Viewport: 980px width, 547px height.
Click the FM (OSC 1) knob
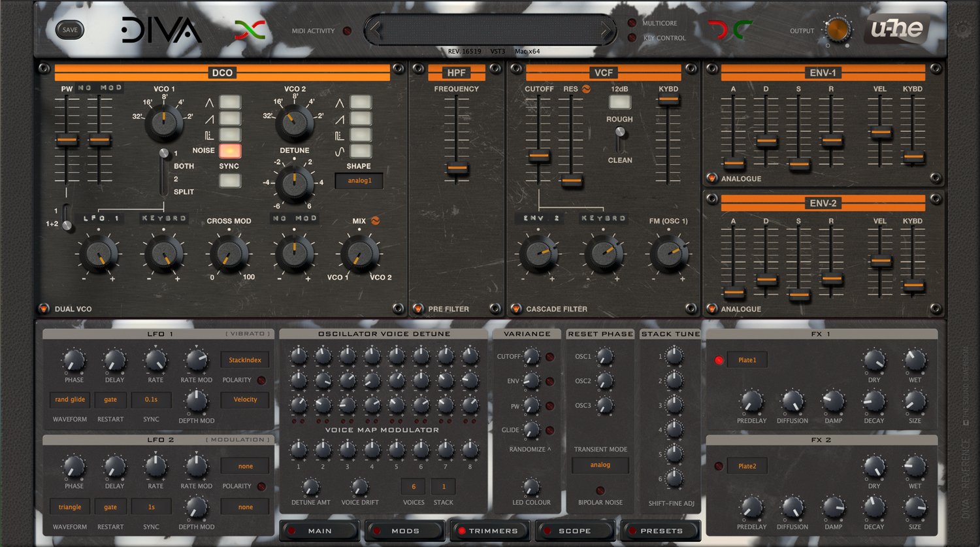(x=669, y=254)
